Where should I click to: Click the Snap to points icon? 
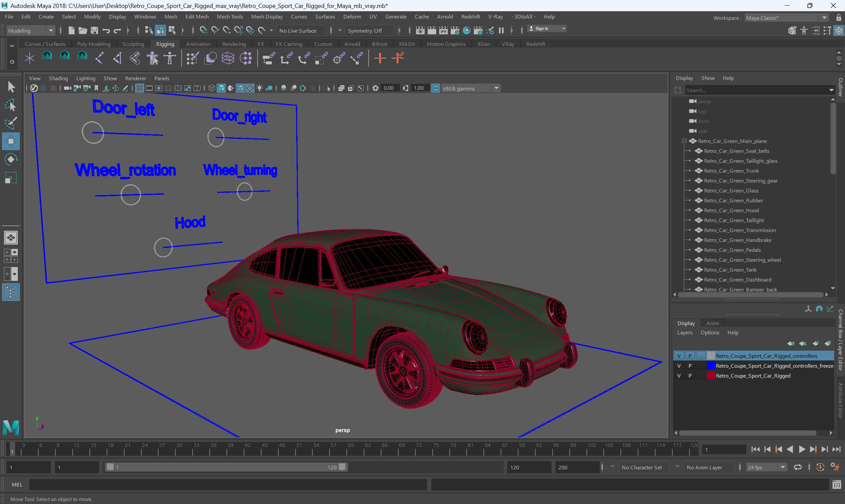point(227,31)
